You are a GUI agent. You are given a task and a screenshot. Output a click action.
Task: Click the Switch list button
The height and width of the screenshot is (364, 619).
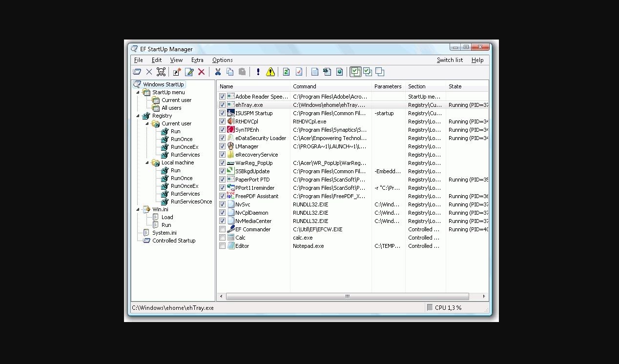pyautogui.click(x=450, y=60)
